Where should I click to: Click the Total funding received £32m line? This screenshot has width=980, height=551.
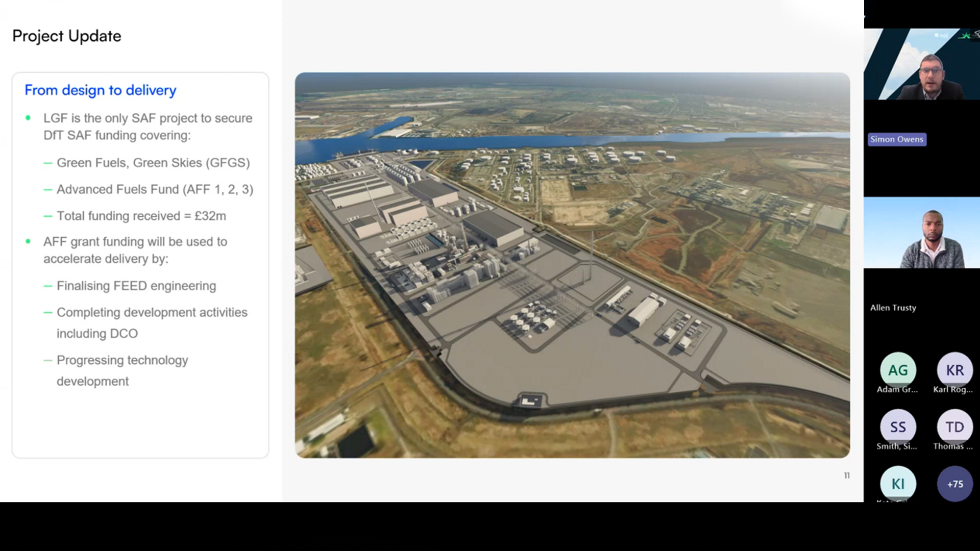coord(141,216)
